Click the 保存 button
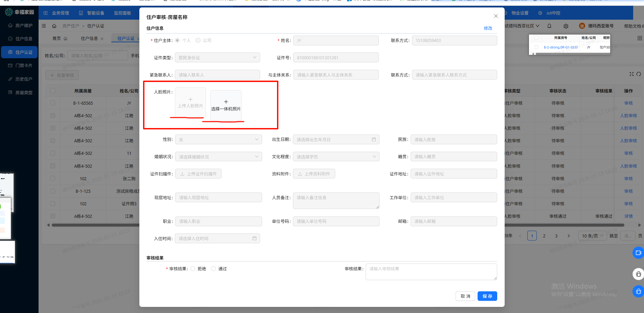644x313 pixels. (487, 296)
